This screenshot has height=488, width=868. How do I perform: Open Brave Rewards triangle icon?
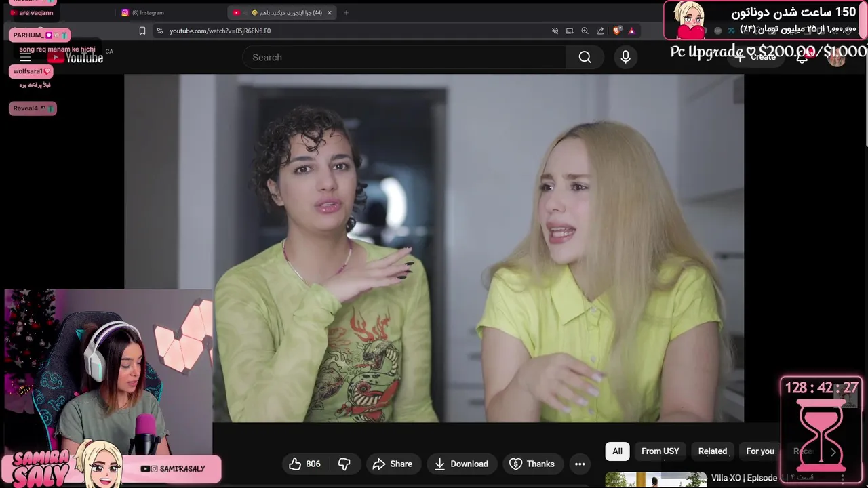click(631, 30)
